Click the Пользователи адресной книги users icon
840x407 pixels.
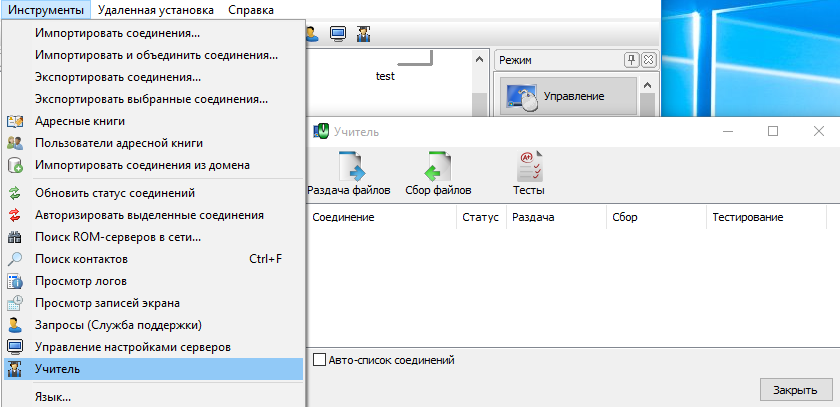[x=15, y=144]
